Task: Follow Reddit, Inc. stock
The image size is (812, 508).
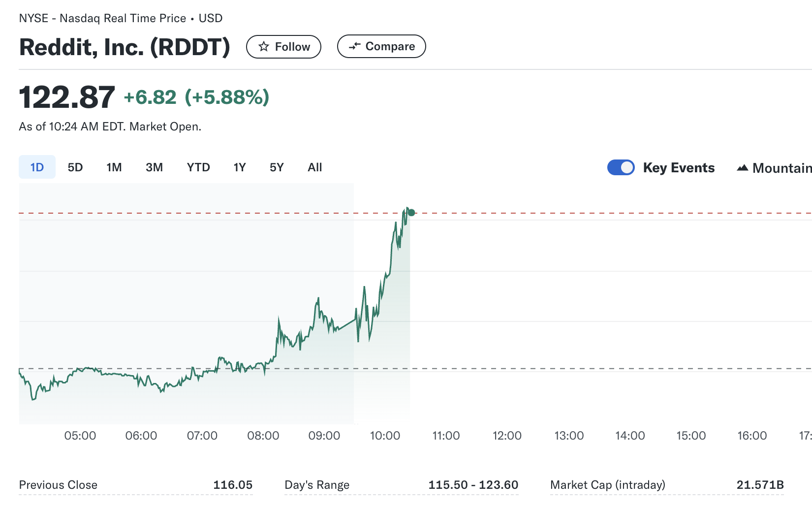Action: 283,46
